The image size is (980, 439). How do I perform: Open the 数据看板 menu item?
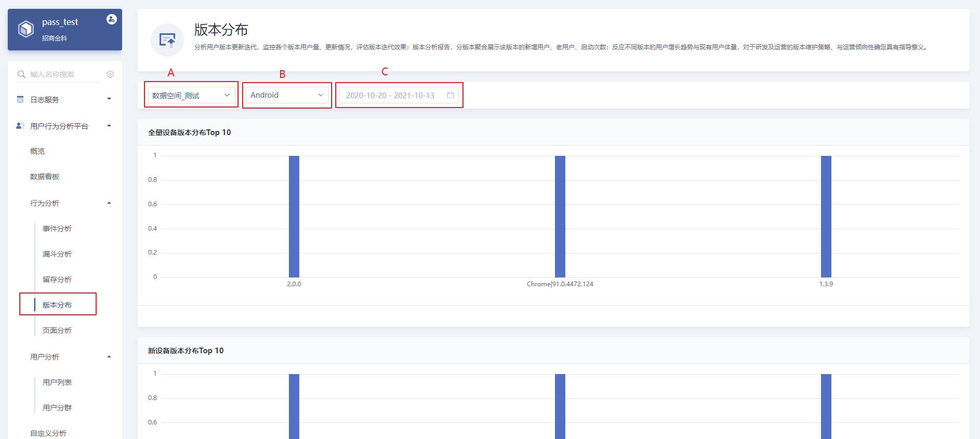coord(45,177)
